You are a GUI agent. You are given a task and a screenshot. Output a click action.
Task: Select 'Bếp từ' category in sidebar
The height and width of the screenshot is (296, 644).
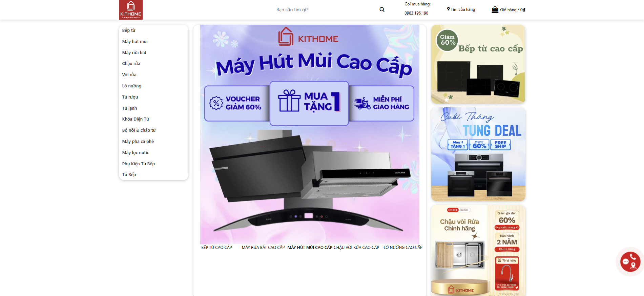(x=129, y=30)
